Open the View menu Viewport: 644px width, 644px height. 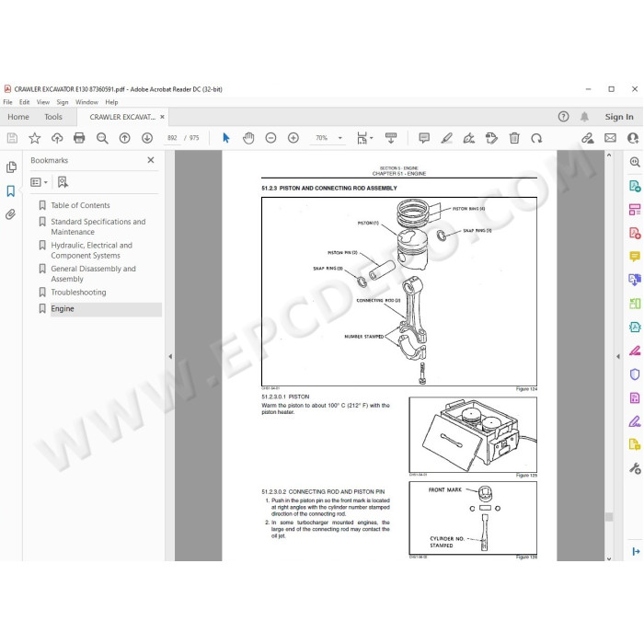click(42, 102)
